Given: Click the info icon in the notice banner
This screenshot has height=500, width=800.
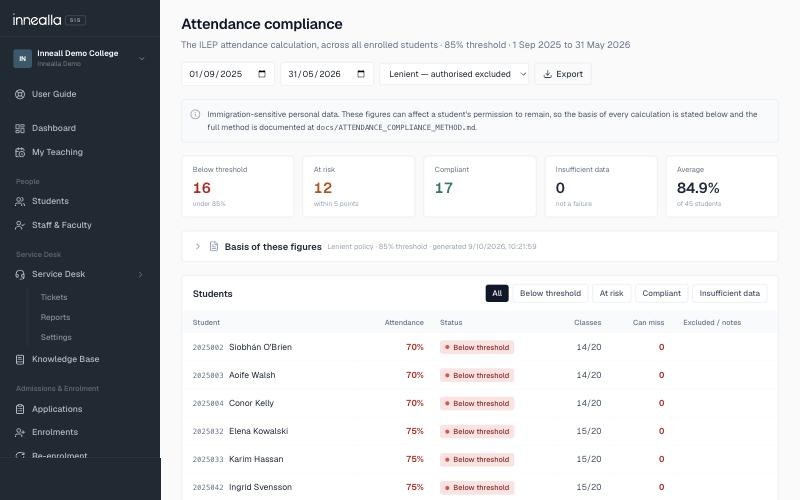Looking at the screenshot, I should (x=195, y=114).
